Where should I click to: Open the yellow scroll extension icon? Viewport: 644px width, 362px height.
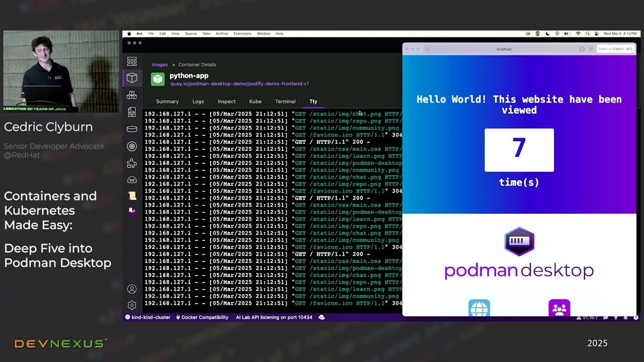click(x=132, y=196)
